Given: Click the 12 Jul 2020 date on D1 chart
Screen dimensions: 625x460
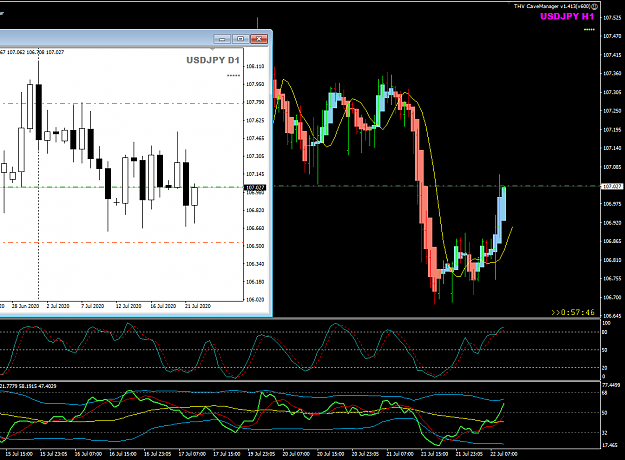Looking at the screenshot, I should pos(128,306).
